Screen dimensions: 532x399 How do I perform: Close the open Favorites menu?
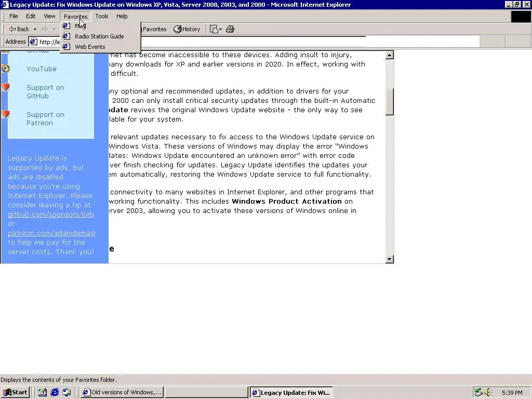coord(75,16)
